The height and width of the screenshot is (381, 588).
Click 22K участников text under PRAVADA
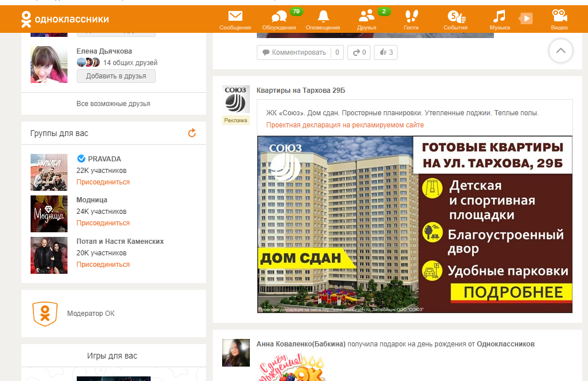point(102,171)
